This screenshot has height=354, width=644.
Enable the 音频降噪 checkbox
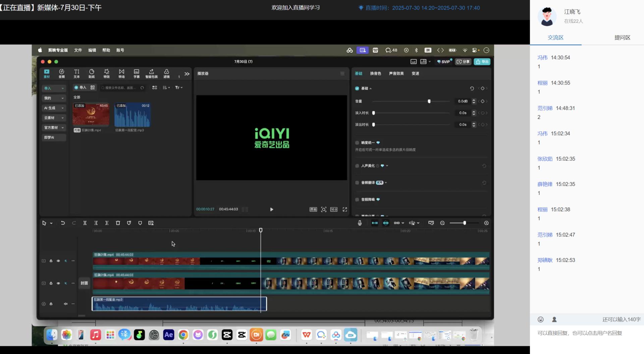coord(357,200)
